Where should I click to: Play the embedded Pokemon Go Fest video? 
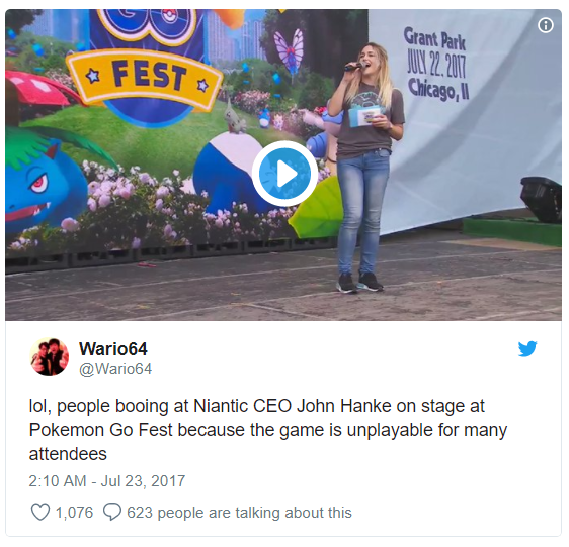pos(284,174)
